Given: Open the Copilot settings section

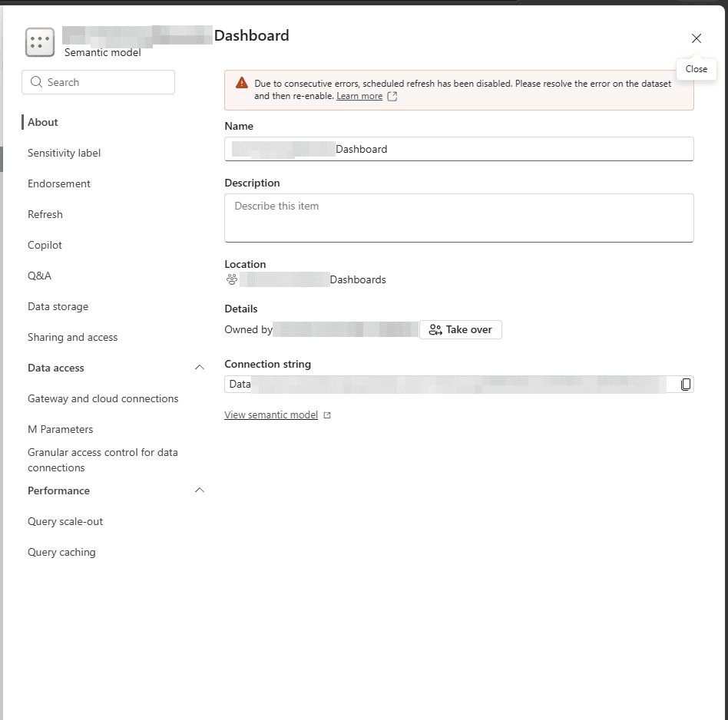Looking at the screenshot, I should pos(45,245).
